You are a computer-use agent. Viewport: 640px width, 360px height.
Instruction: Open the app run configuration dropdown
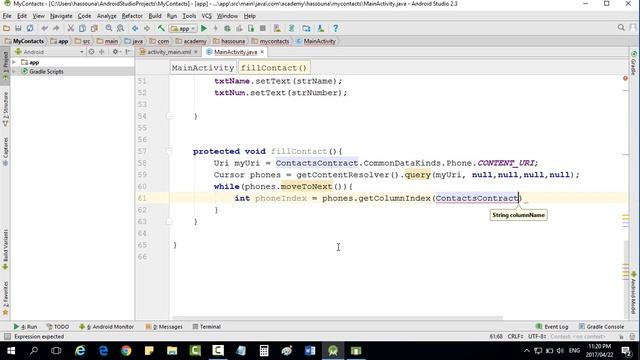click(x=183, y=29)
